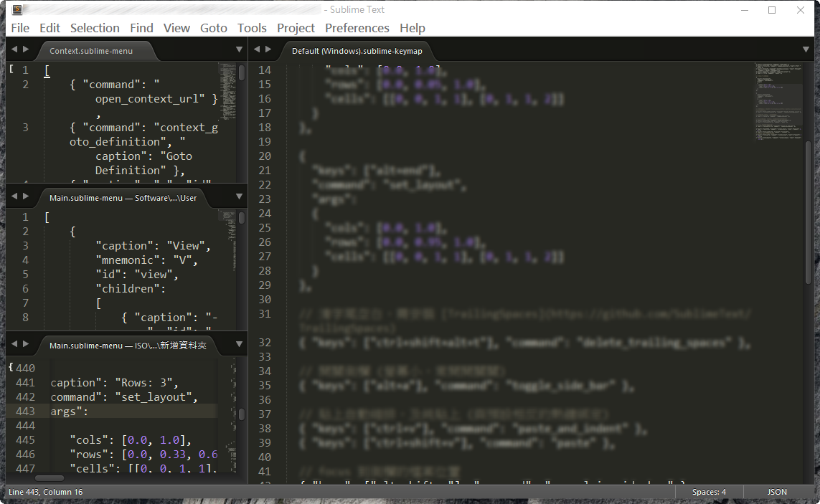Open the Find menu

coord(142,28)
